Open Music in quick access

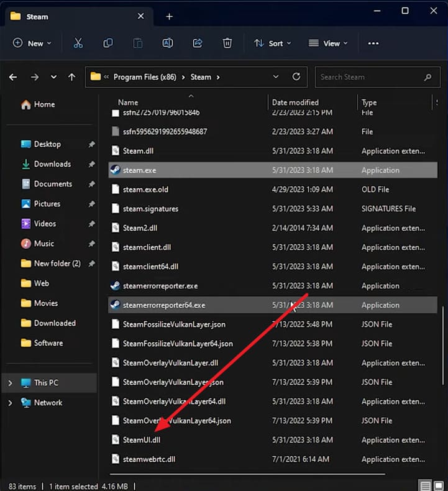coord(37,244)
